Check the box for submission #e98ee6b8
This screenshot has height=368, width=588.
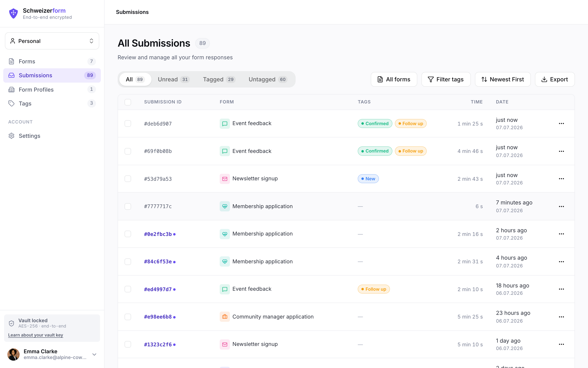(x=128, y=317)
